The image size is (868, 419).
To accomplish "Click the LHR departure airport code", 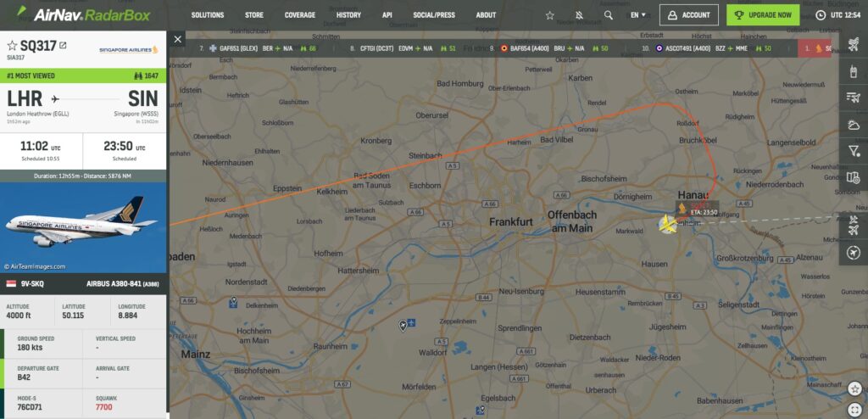I will [25, 99].
